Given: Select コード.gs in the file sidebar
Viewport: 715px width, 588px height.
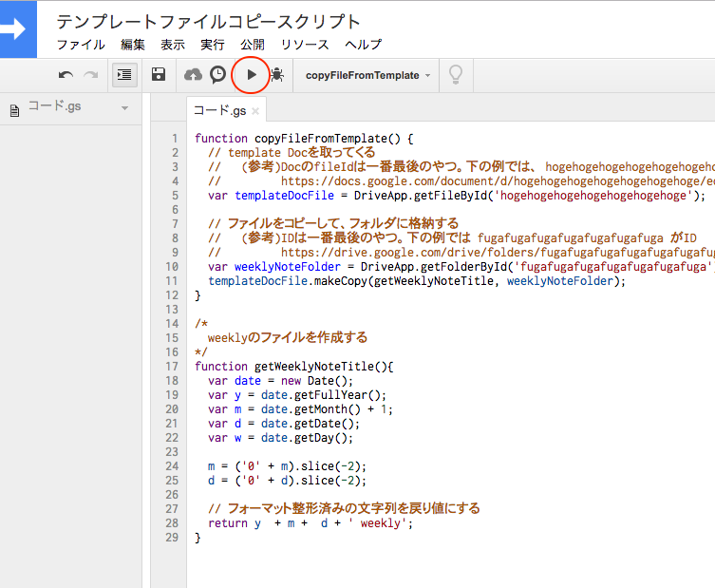Looking at the screenshot, I should 55,106.
